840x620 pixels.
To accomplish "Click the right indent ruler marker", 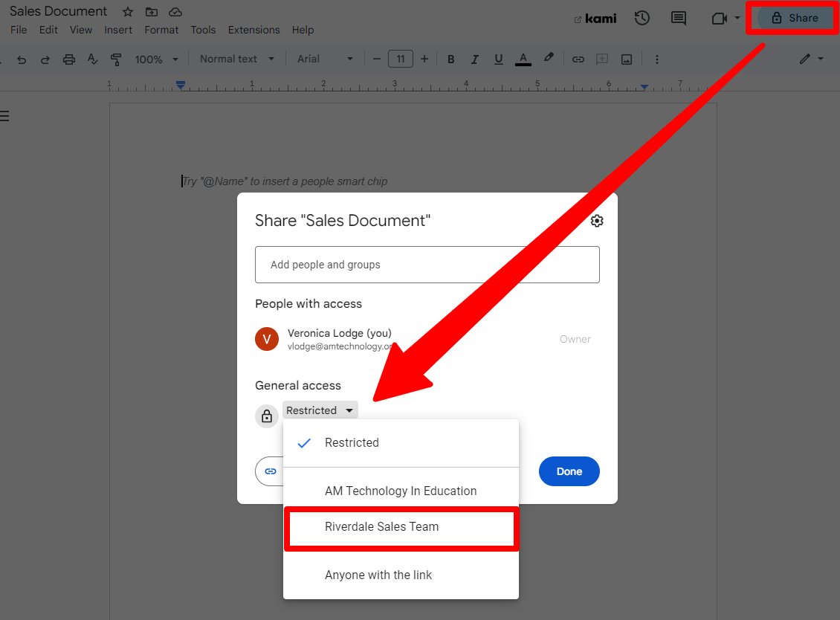I will point(644,86).
